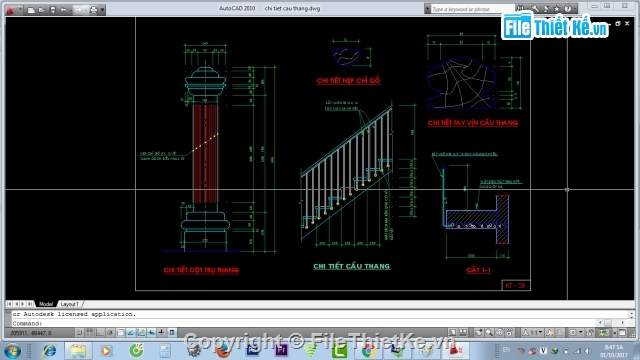This screenshot has width=640, height=360.
Task: Click the Open file icon
Action: [42, 10]
